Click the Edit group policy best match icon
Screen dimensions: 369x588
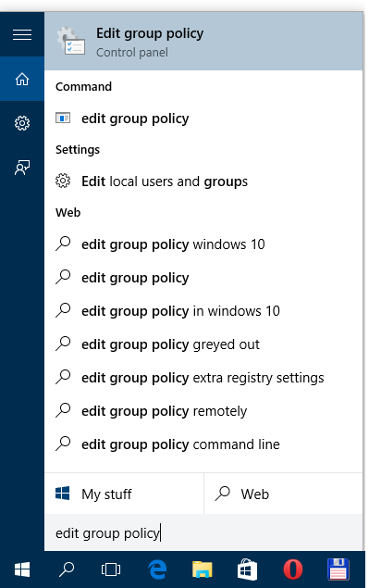point(71,42)
